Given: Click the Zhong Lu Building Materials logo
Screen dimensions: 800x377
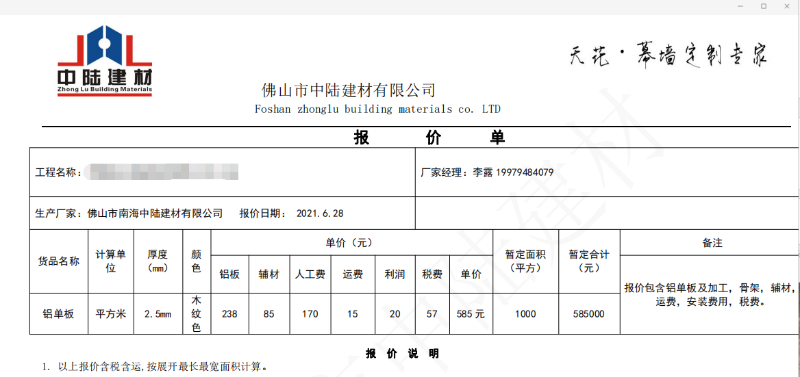Looking at the screenshot, I should (x=105, y=61).
